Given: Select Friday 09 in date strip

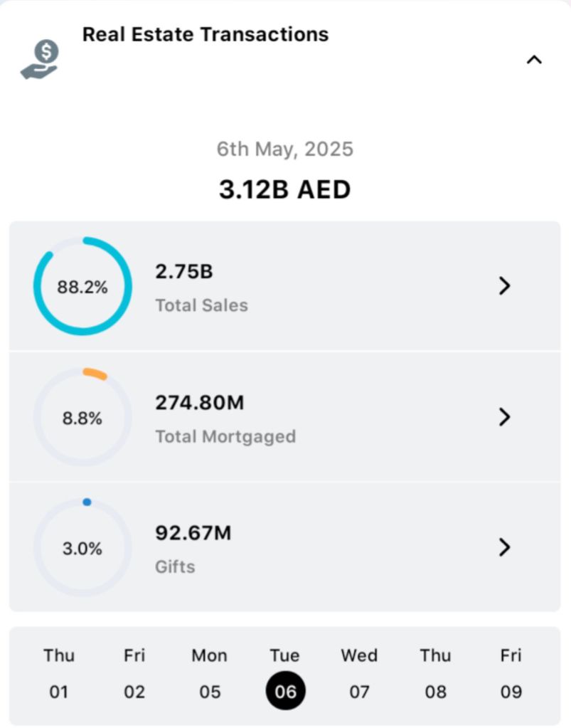Looking at the screenshot, I should pyautogui.click(x=511, y=673).
